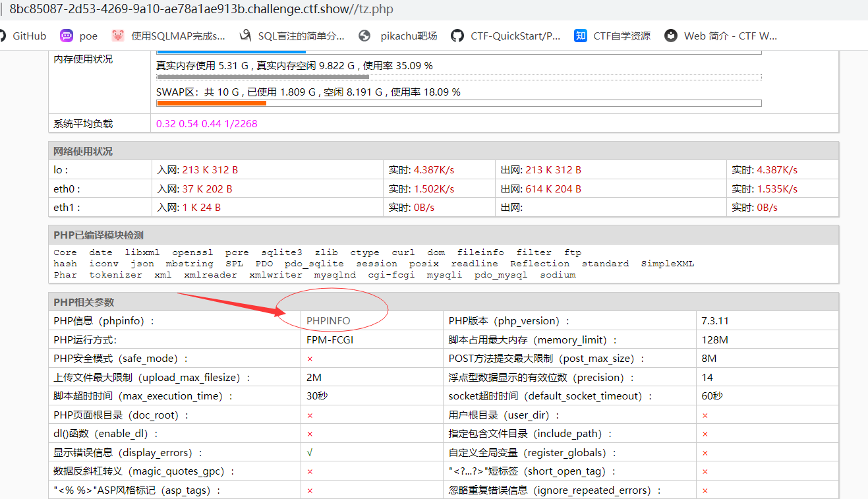Click the cgi-fcgi module name

click(x=391, y=275)
